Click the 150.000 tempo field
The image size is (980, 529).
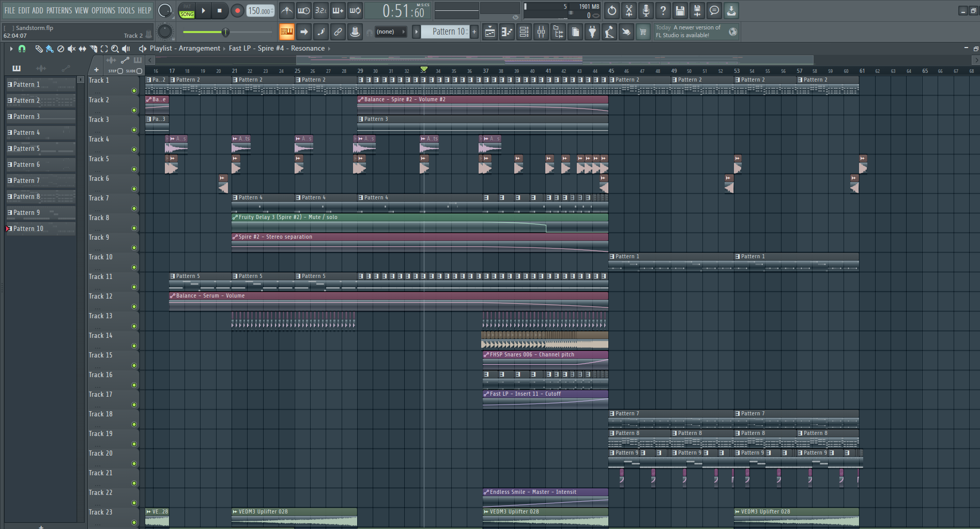(x=260, y=11)
